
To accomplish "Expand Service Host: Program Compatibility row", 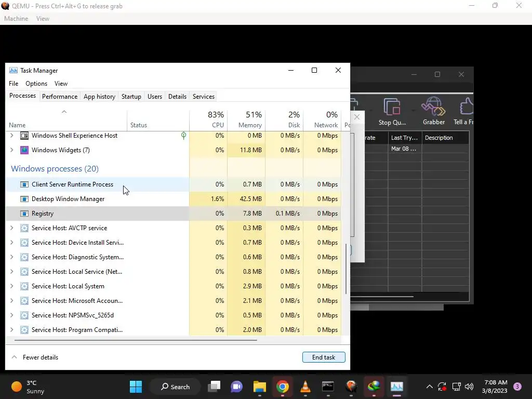I will [12, 330].
